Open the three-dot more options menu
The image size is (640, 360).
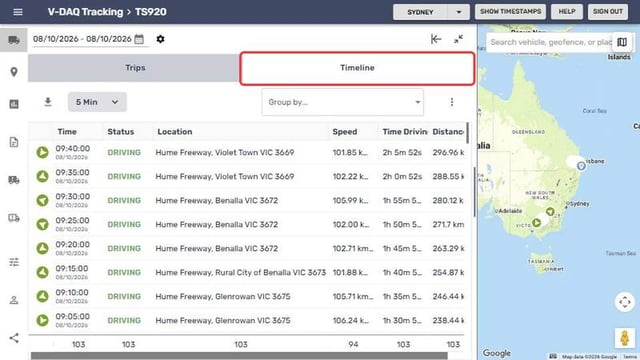tap(451, 102)
